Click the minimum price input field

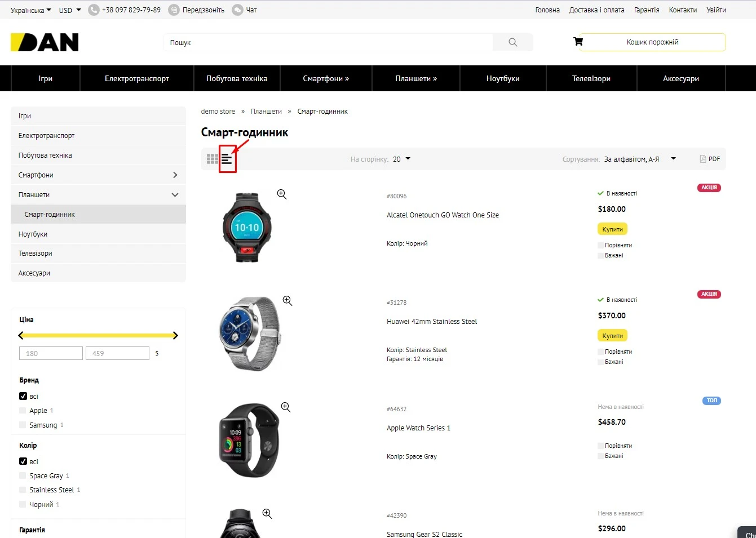click(51, 353)
